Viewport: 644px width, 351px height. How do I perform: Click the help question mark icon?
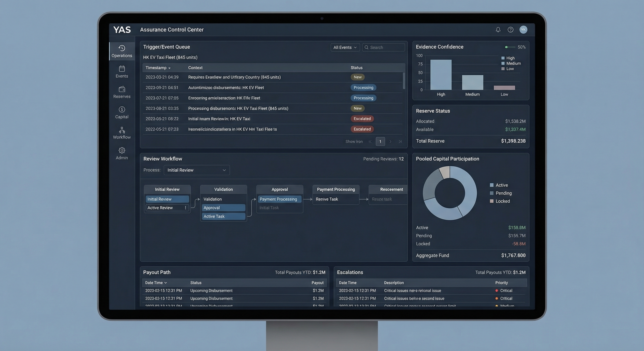pos(510,30)
